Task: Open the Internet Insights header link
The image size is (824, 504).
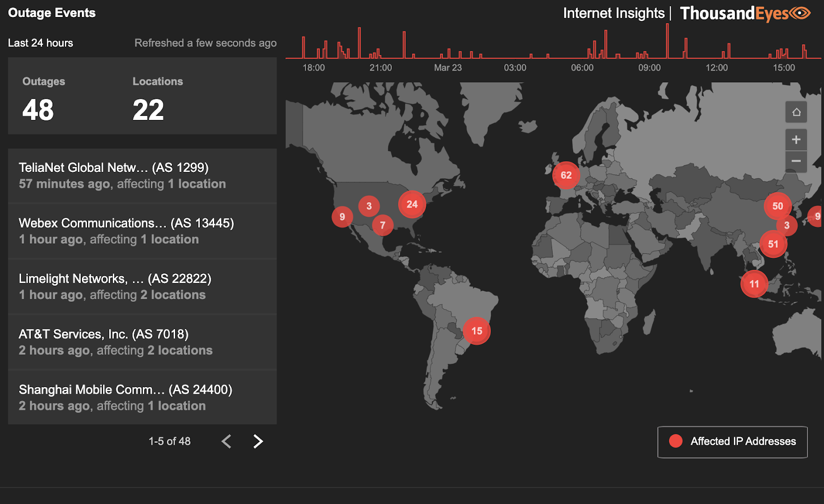Action: click(613, 13)
